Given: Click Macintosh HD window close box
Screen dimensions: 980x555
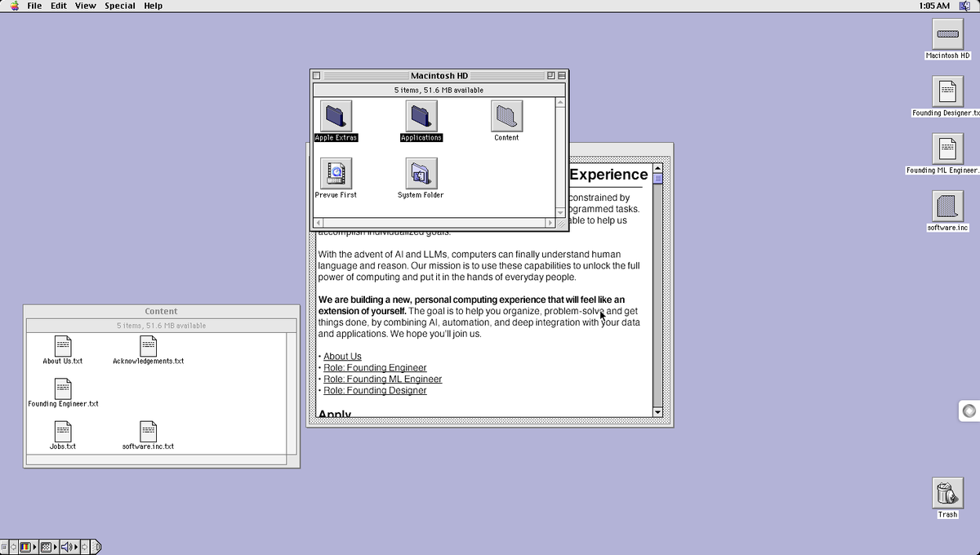Looking at the screenshot, I should (317, 75).
